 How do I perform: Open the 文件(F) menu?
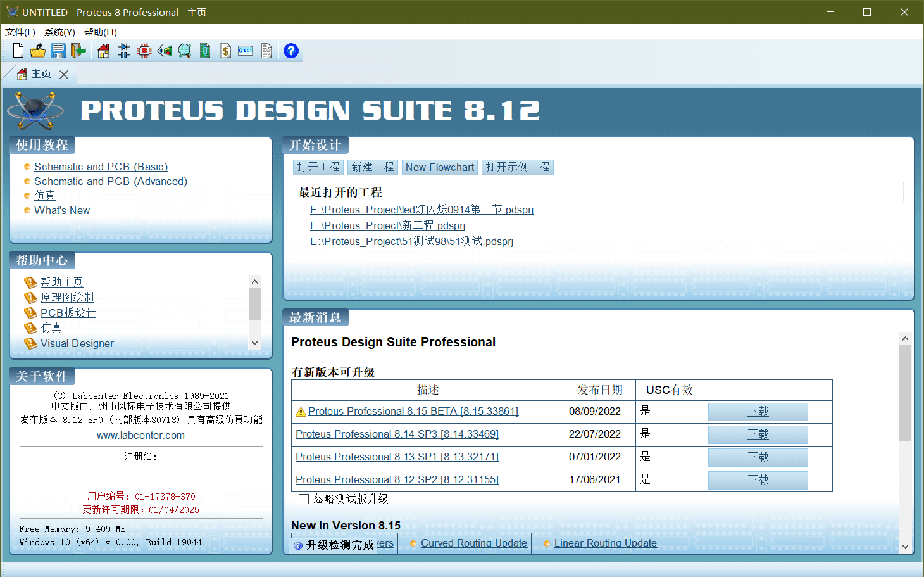click(20, 32)
